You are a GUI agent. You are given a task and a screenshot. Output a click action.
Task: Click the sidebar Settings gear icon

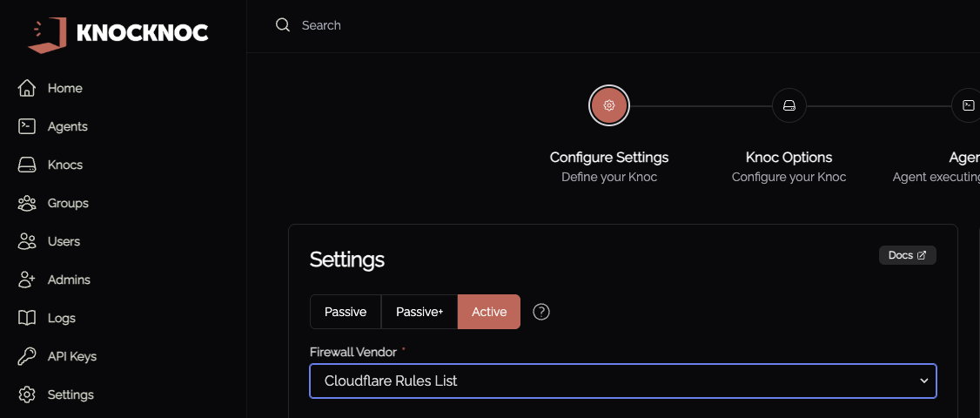tap(27, 394)
